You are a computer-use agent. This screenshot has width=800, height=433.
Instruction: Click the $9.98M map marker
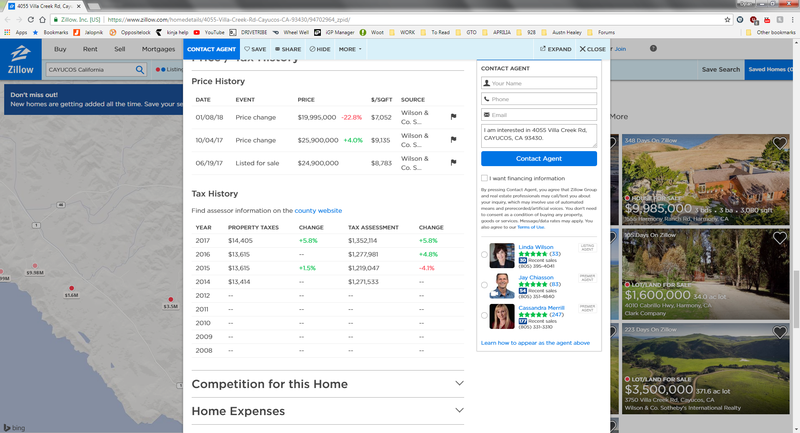coord(35,269)
